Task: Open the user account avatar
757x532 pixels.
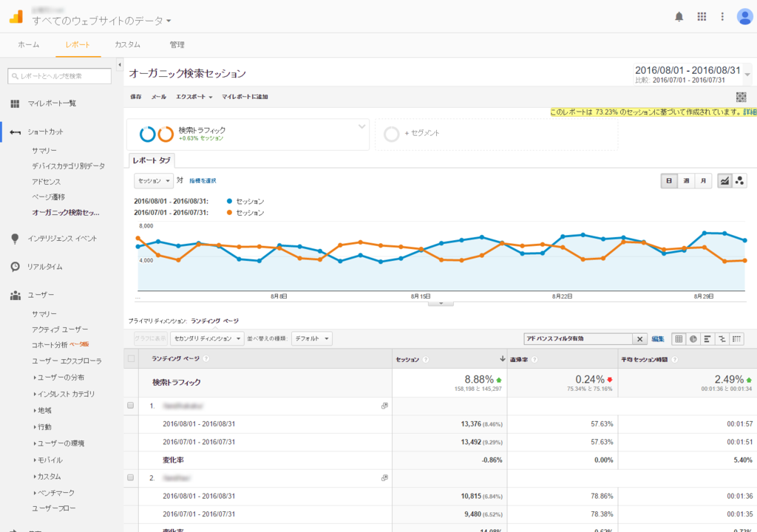Action: click(744, 16)
